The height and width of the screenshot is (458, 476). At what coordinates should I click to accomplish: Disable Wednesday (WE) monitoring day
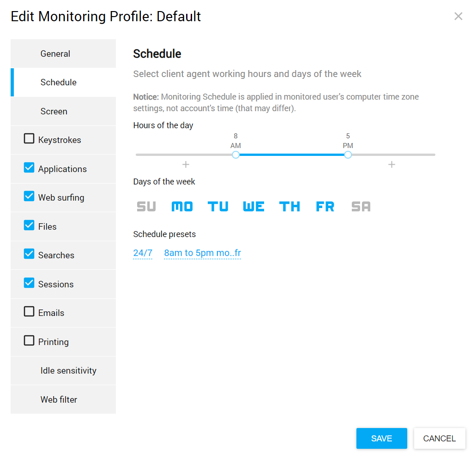click(253, 207)
